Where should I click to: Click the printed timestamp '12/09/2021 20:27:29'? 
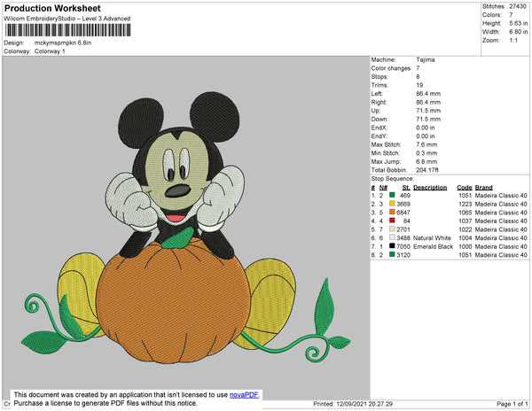coord(364,404)
